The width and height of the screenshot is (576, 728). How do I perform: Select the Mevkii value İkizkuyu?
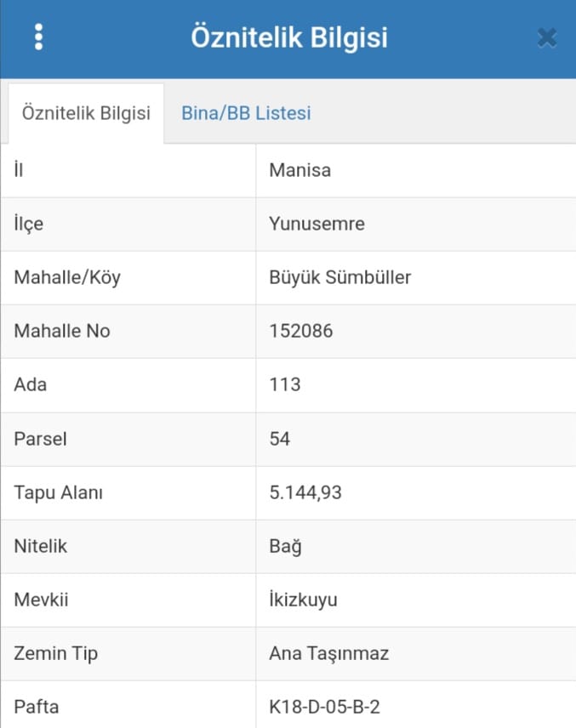pos(303,600)
